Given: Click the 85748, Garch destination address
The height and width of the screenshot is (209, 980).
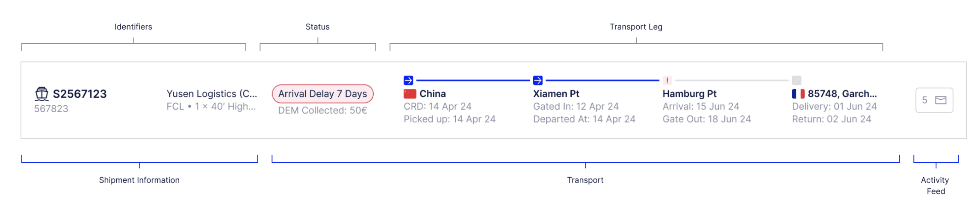Looking at the screenshot, I should coord(842,94).
